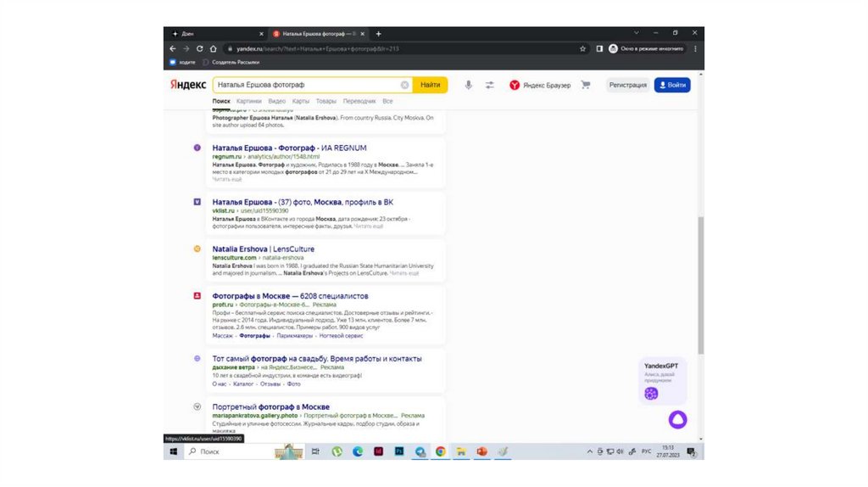The image size is (868, 487).
Task: Expand Читать ещё on the REGNUM snippet
Action: (x=227, y=180)
